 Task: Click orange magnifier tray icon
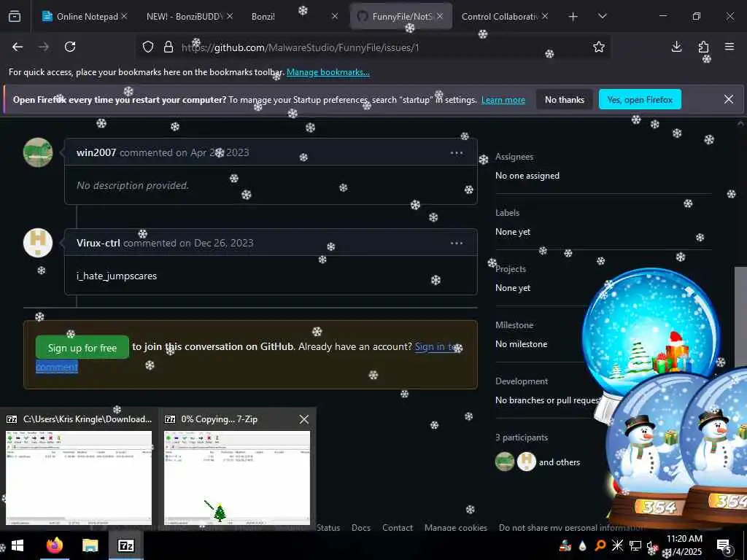[x=600, y=545]
